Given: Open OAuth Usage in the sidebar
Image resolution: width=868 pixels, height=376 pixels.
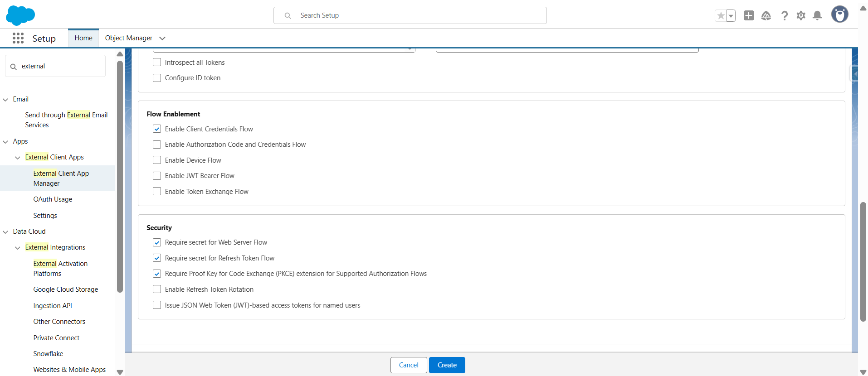Looking at the screenshot, I should coord(53,199).
